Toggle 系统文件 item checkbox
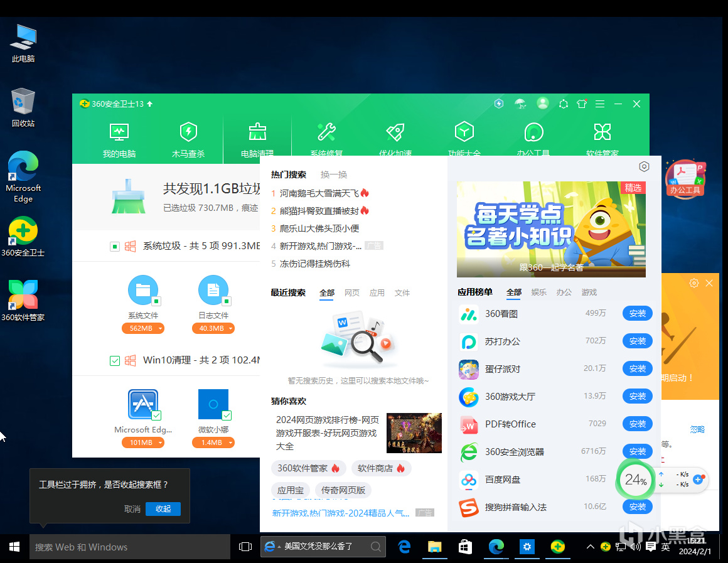The width and height of the screenshot is (728, 563). pyautogui.click(x=156, y=301)
